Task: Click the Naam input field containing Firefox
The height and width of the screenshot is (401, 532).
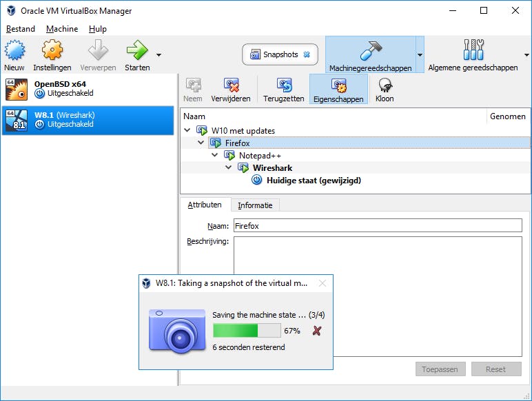Action: (x=378, y=225)
